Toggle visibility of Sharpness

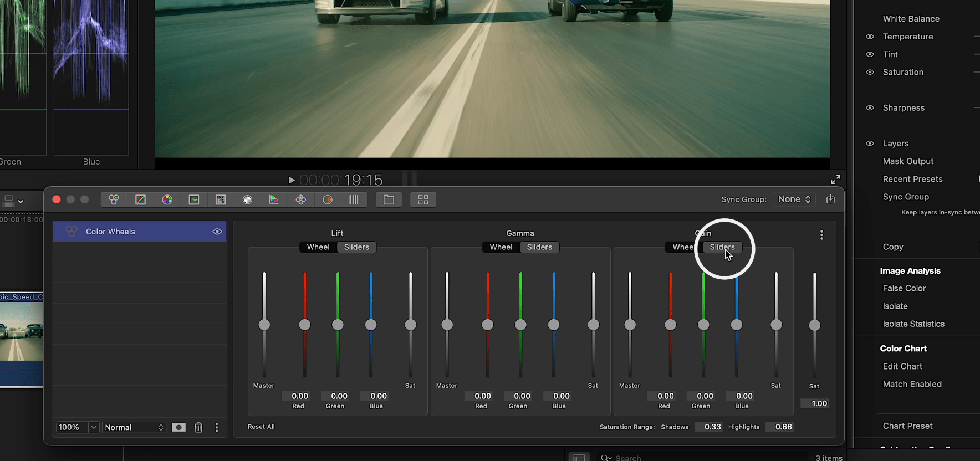coord(870,108)
